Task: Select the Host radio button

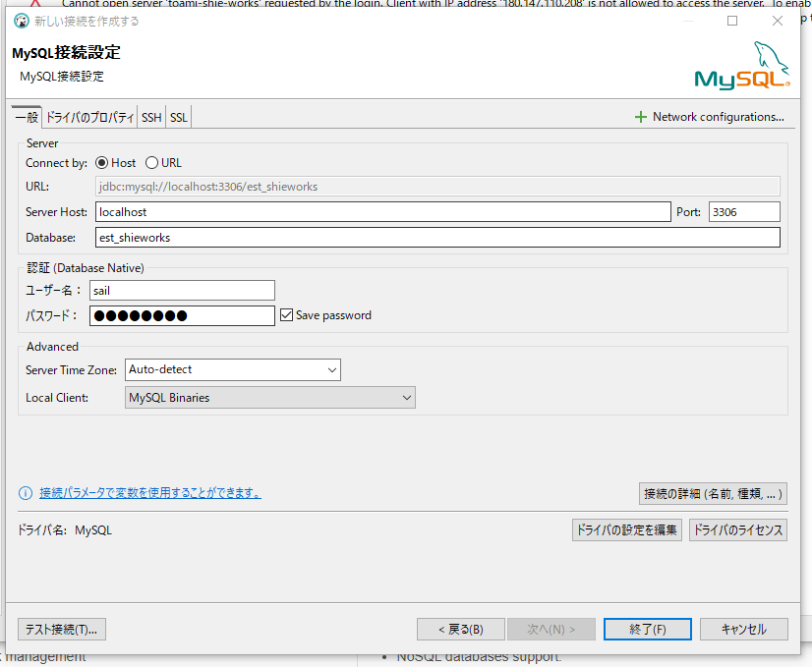Action: (102, 163)
